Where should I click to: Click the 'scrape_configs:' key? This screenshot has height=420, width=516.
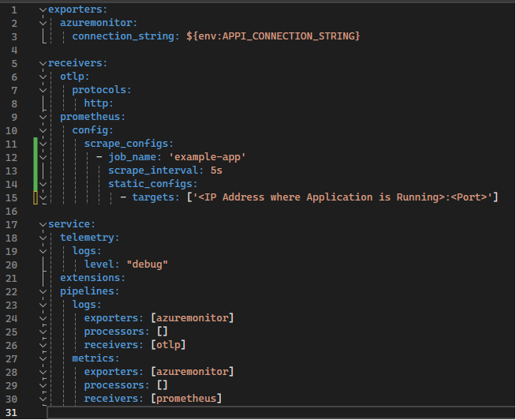tap(129, 144)
